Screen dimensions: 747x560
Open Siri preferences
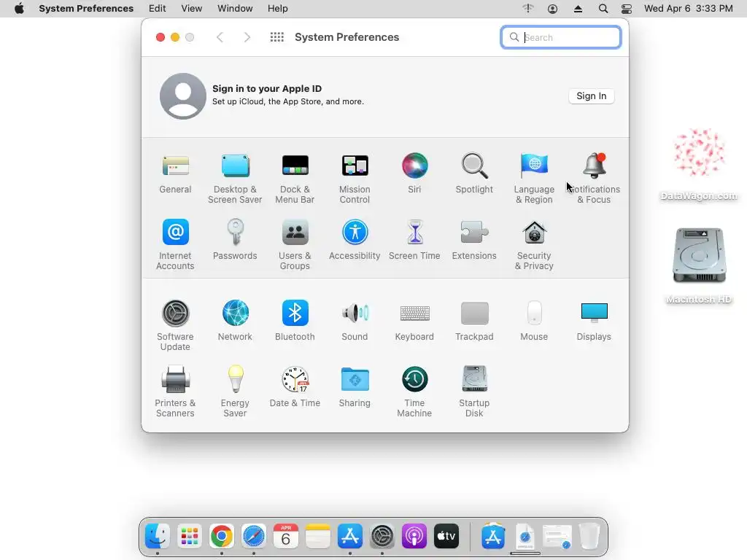tap(414, 174)
